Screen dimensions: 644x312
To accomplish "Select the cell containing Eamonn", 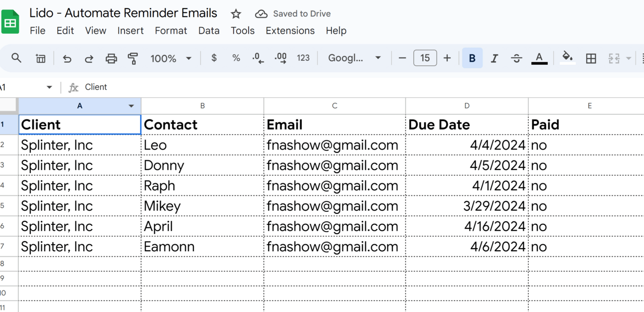I will click(202, 247).
